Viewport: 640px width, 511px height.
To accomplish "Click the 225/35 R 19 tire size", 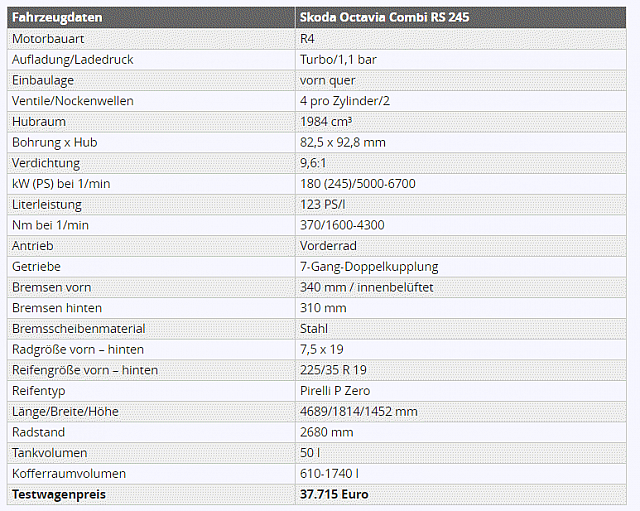I will [x=333, y=370].
